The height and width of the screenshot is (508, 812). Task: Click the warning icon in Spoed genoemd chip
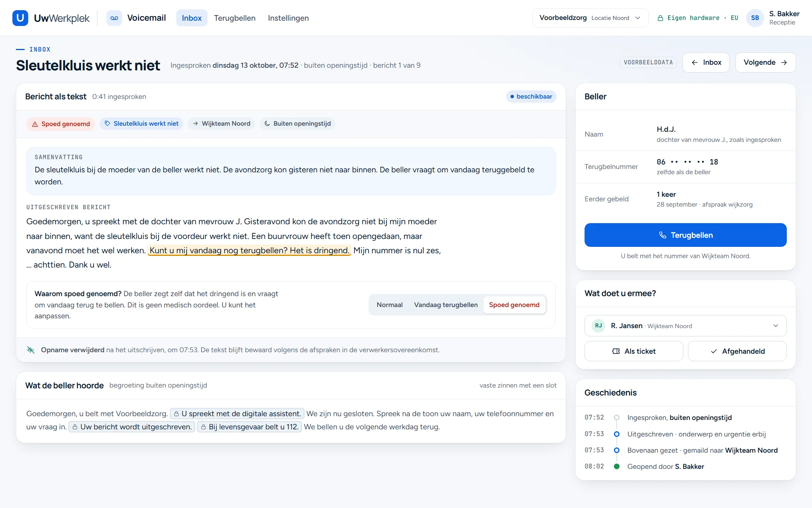click(35, 124)
